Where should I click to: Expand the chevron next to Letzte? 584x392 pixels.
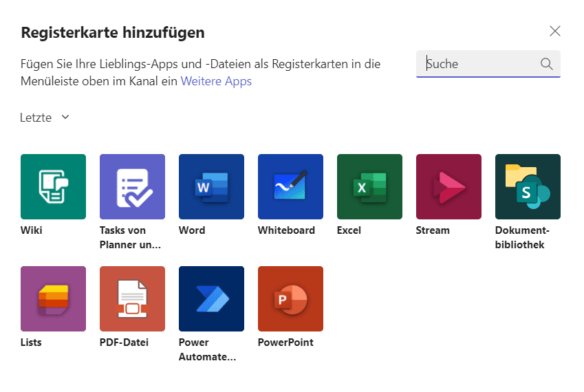(65, 117)
